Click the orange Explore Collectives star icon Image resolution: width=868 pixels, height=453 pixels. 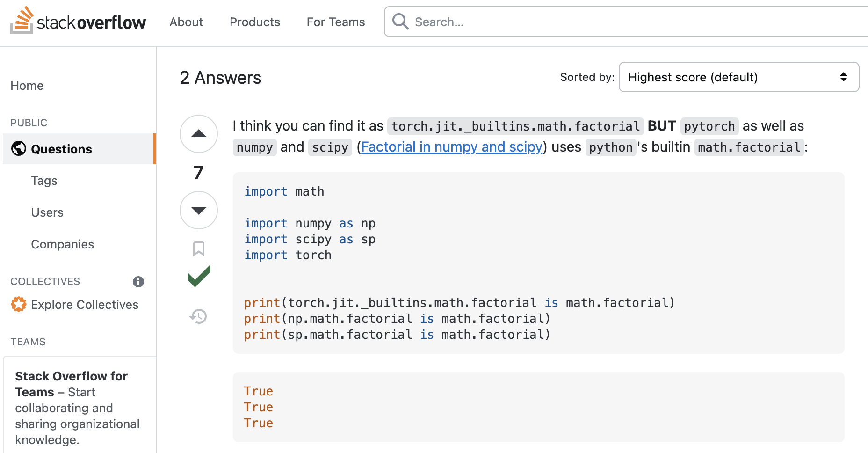click(19, 304)
